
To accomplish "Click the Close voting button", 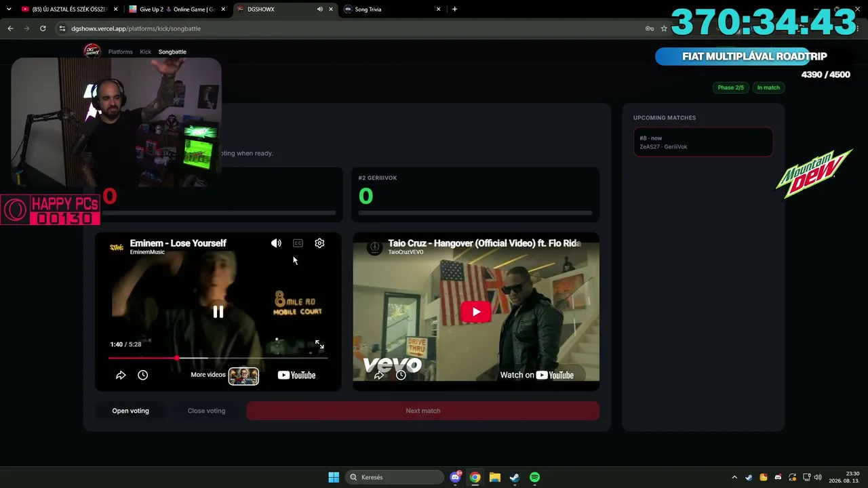I will pyautogui.click(x=206, y=411).
